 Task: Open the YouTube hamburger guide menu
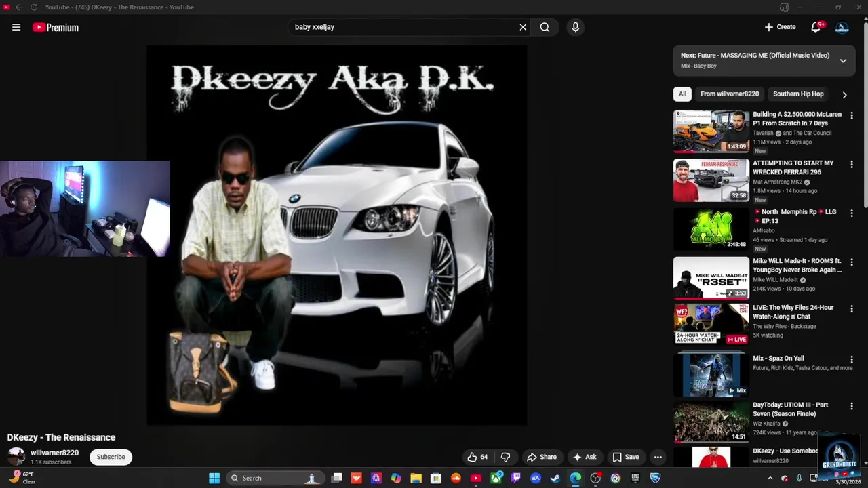click(16, 27)
